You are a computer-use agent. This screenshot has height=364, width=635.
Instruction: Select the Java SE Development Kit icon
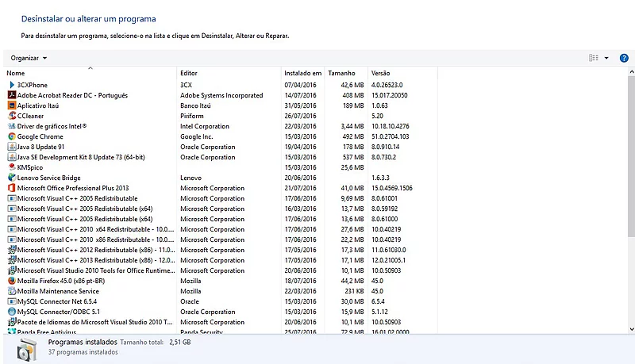(12, 157)
